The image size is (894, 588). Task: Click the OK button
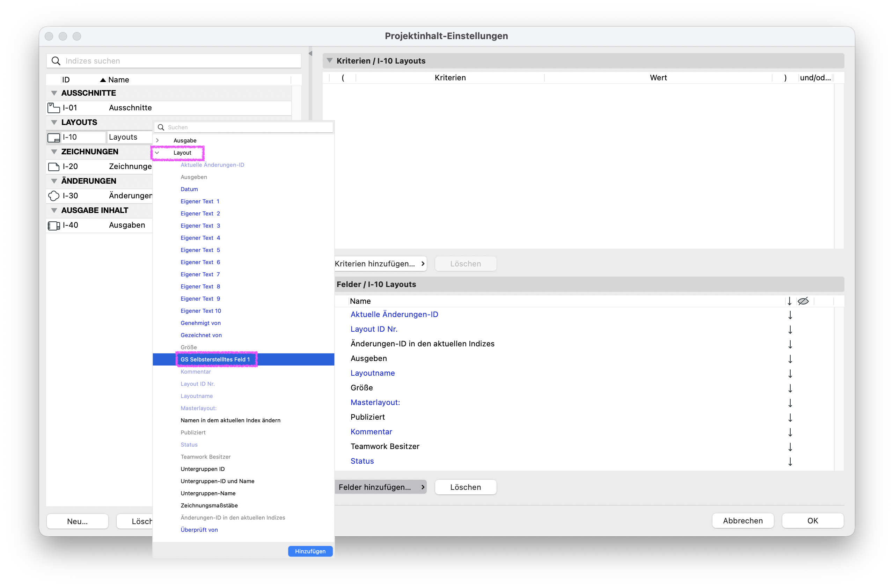(813, 521)
